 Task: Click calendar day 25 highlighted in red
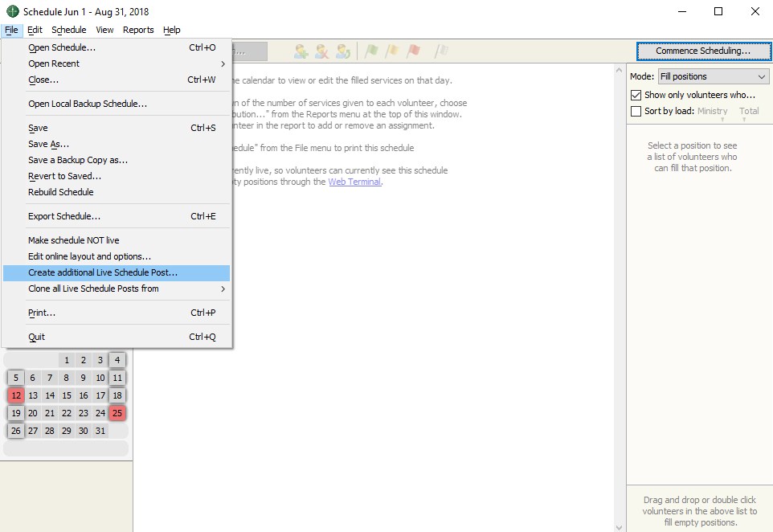(x=117, y=413)
